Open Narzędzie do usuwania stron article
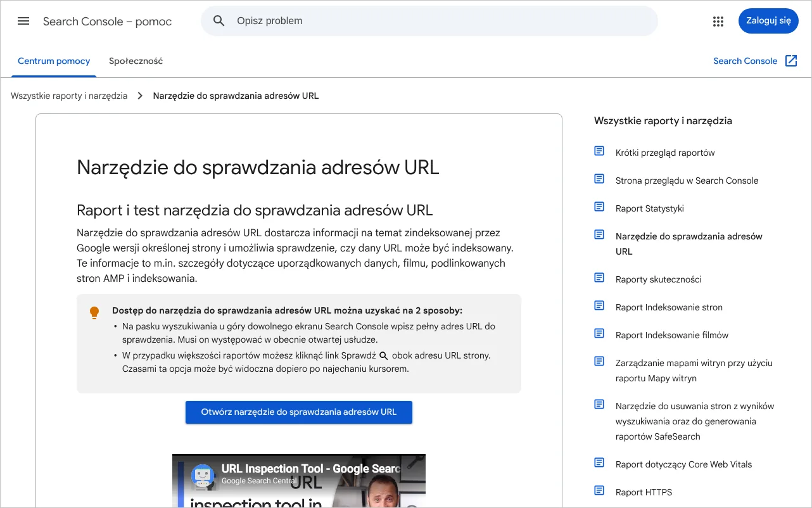 click(695, 421)
